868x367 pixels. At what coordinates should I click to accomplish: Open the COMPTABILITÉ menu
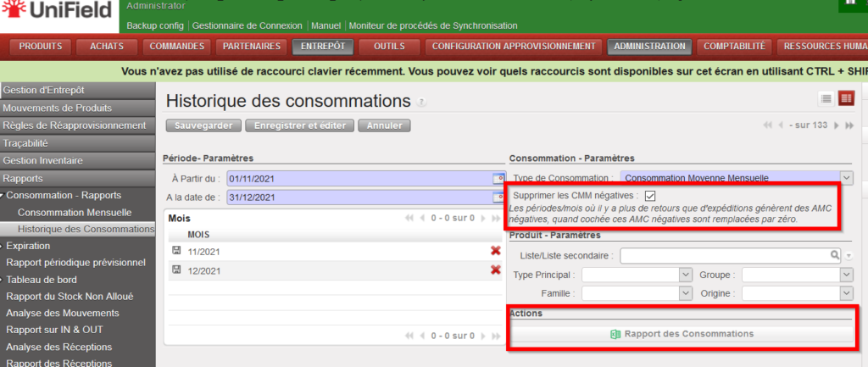(x=734, y=47)
